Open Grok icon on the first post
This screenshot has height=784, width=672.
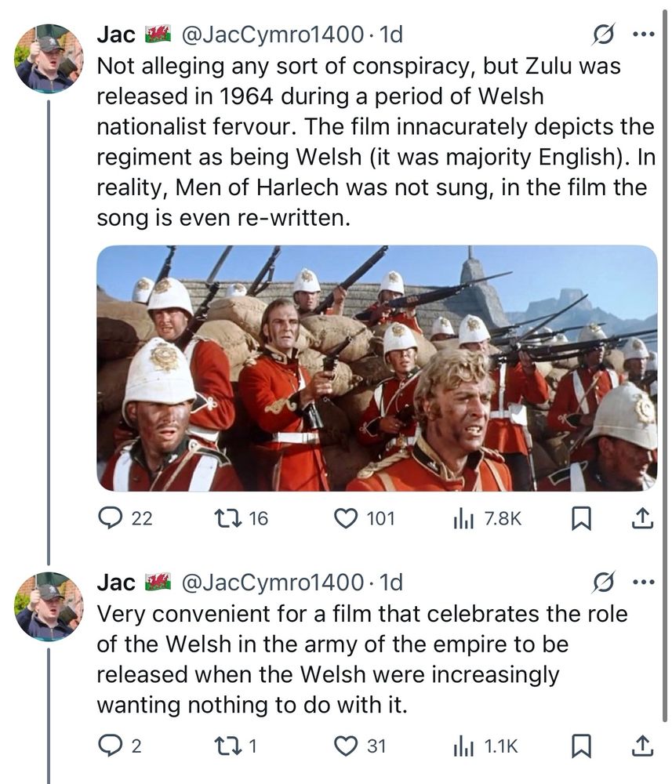tap(604, 34)
